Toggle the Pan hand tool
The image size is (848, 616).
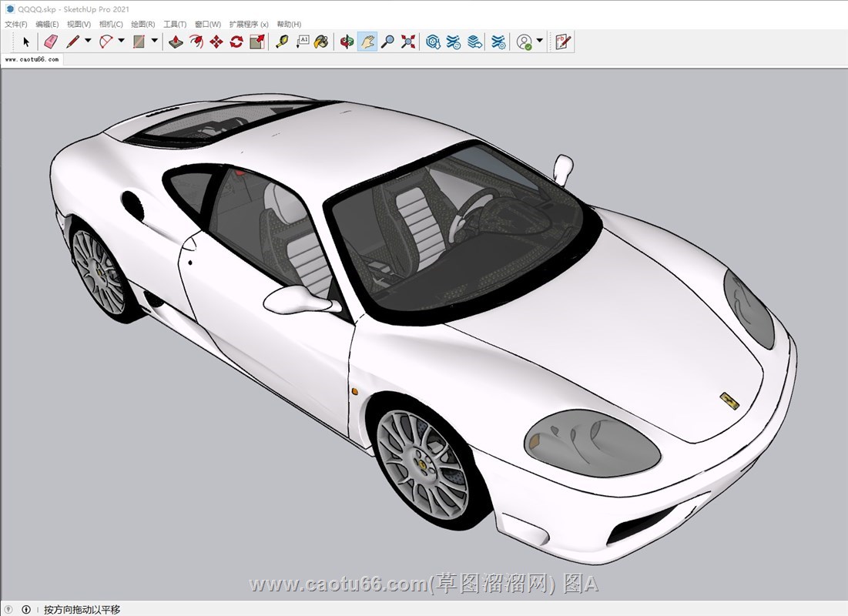click(x=367, y=42)
